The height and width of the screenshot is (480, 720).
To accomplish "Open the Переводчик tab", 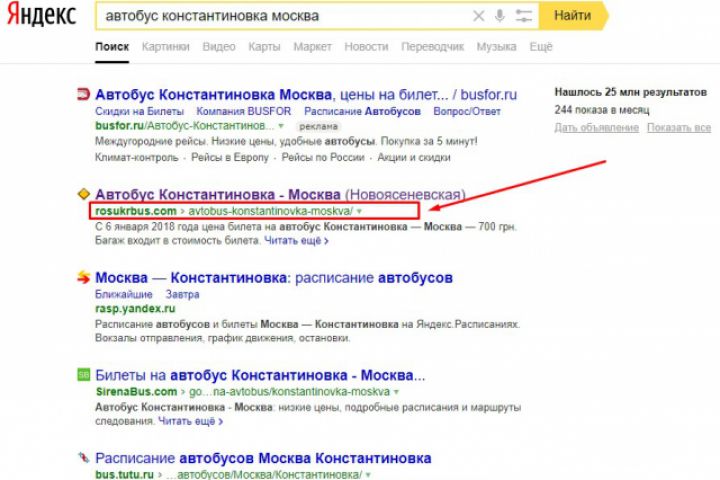I will [433, 47].
